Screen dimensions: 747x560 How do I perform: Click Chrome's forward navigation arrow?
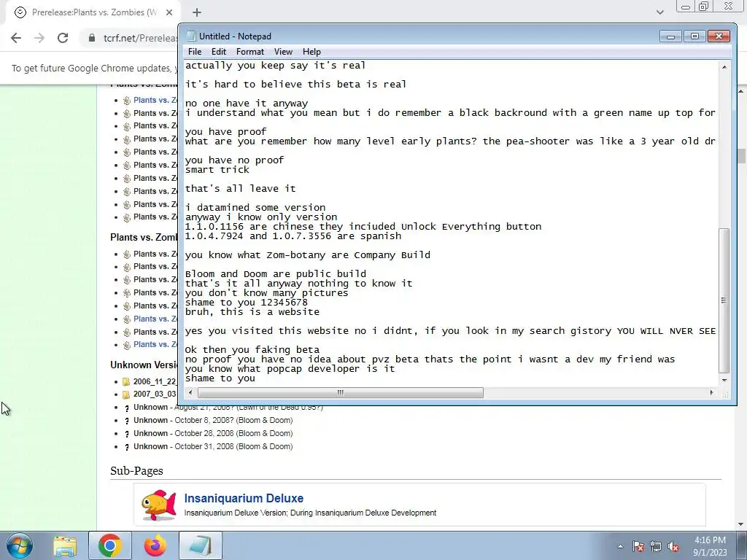pos(39,38)
